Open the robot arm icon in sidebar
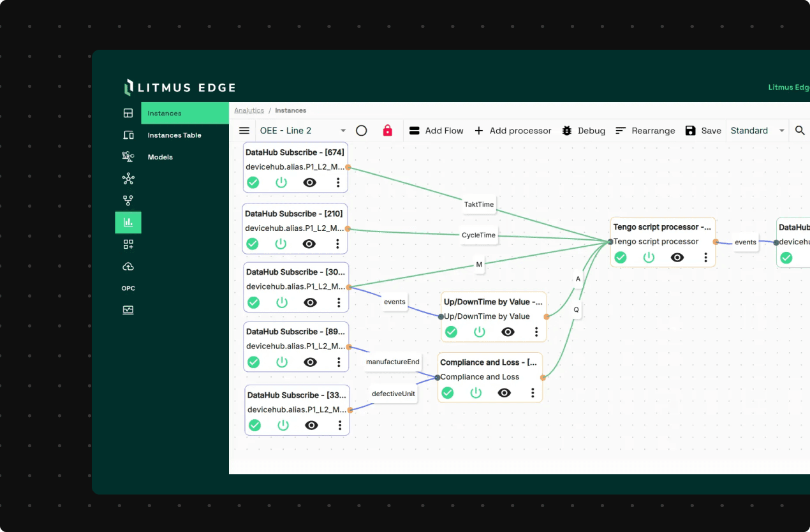The width and height of the screenshot is (810, 532). [128, 157]
